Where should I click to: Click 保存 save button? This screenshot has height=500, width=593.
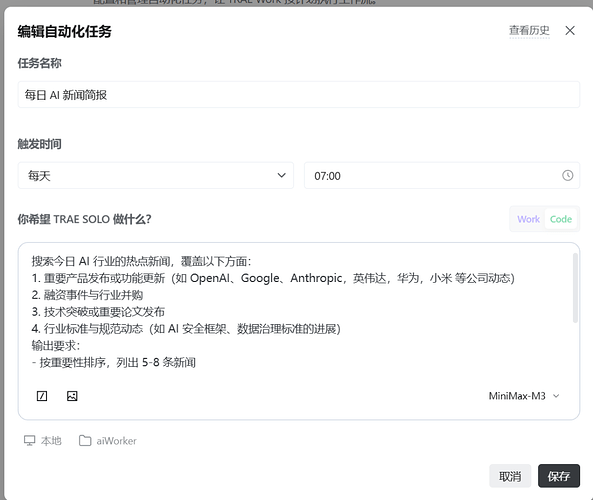coord(559,476)
